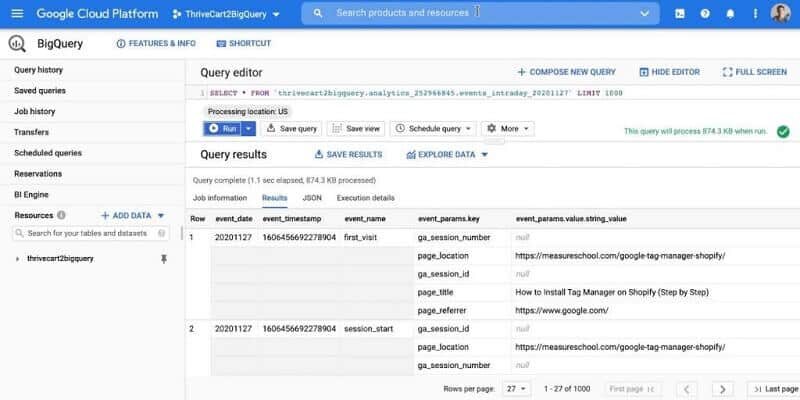Open Transfers in sidebar

click(32, 132)
